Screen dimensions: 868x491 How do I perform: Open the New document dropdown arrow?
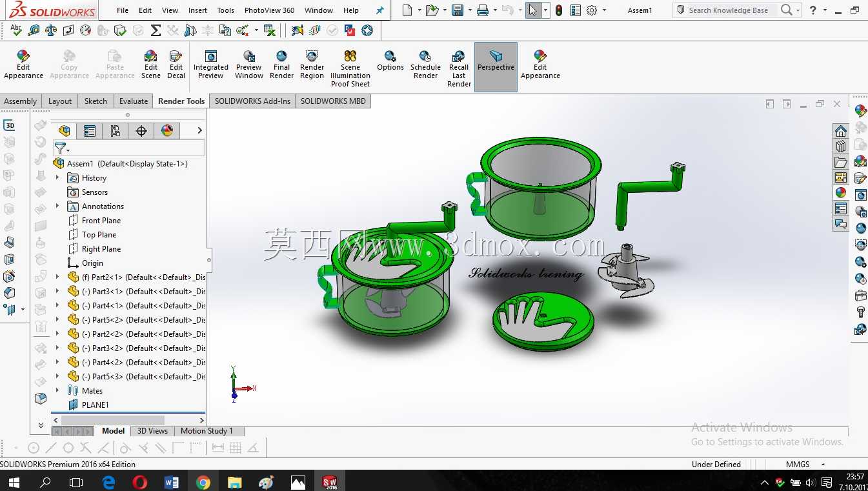(419, 10)
